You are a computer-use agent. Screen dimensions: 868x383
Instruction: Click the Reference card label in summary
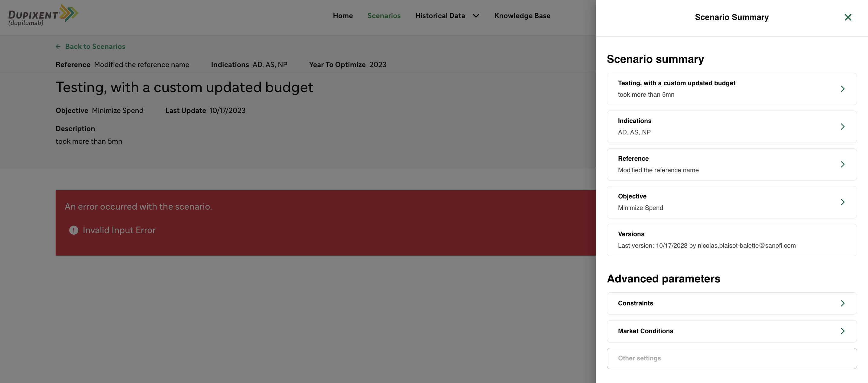click(633, 158)
